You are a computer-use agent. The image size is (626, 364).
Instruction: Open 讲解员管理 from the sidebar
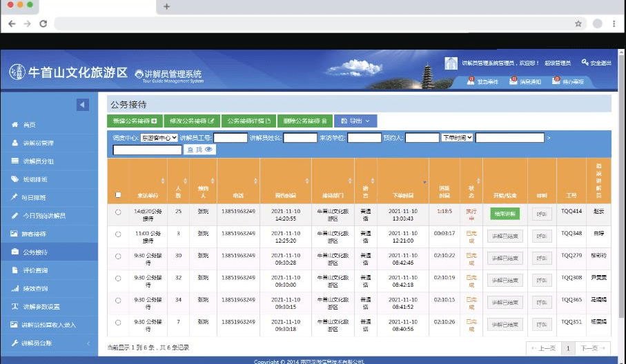coord(37,143)
